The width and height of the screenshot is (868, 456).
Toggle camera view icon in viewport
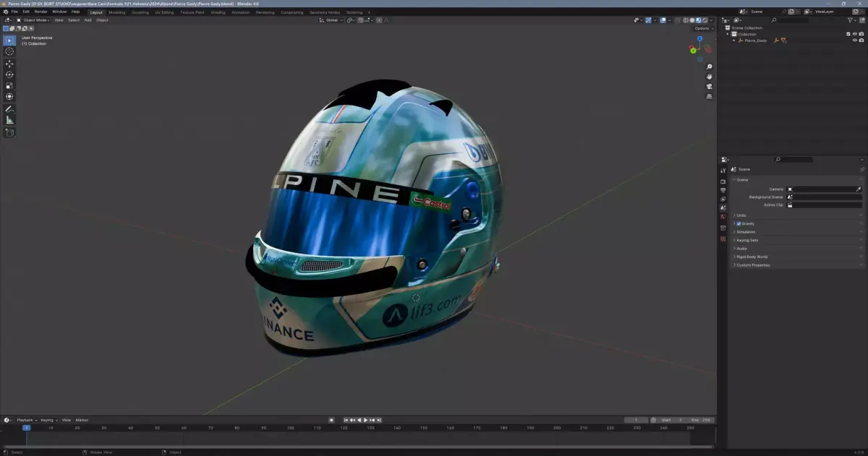click(x=710, y=86)
